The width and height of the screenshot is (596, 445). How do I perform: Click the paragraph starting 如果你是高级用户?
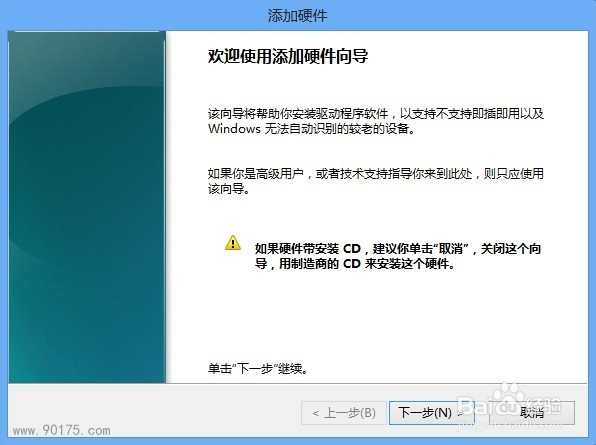[x=376, y=181]
